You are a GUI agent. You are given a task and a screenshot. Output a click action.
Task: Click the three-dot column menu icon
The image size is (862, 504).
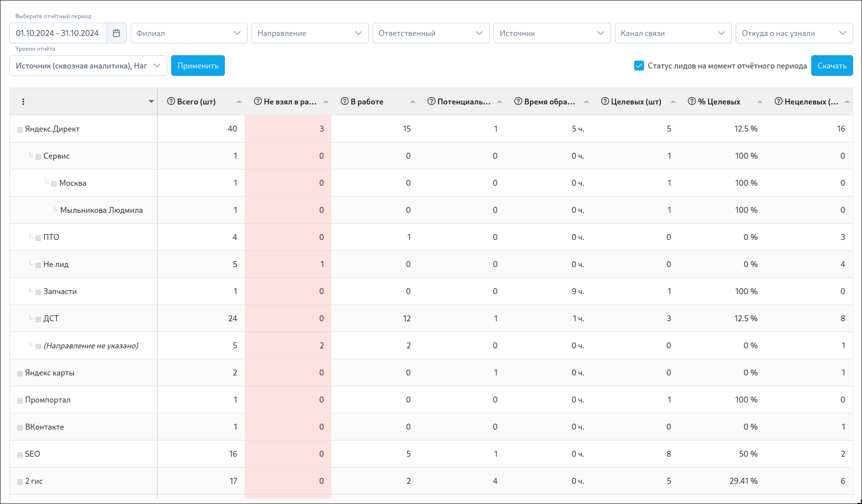point(23,101)
